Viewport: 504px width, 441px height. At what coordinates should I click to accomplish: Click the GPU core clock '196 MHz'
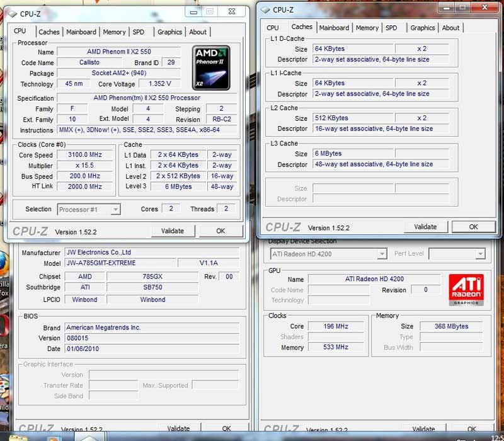click(336, 326)
